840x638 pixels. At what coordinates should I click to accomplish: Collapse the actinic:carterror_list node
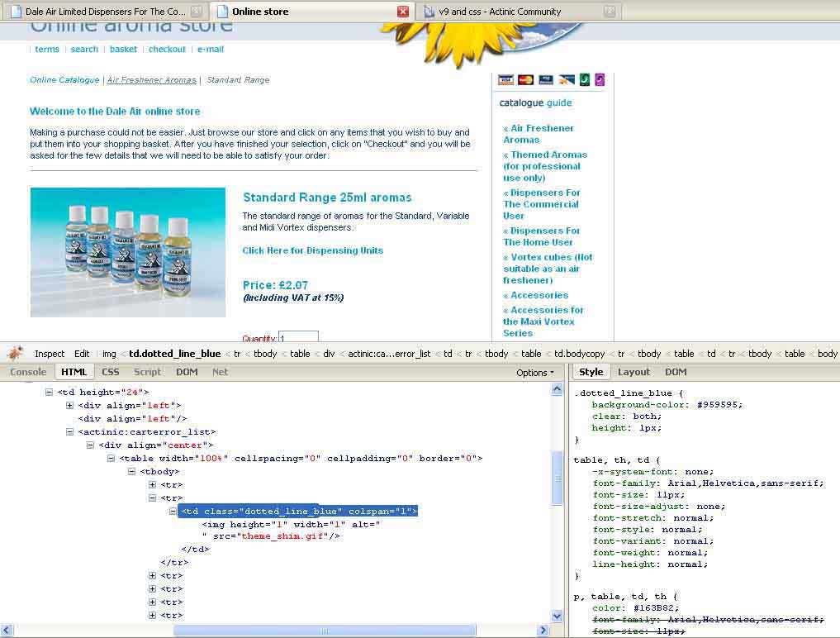[x=70, y=432]
